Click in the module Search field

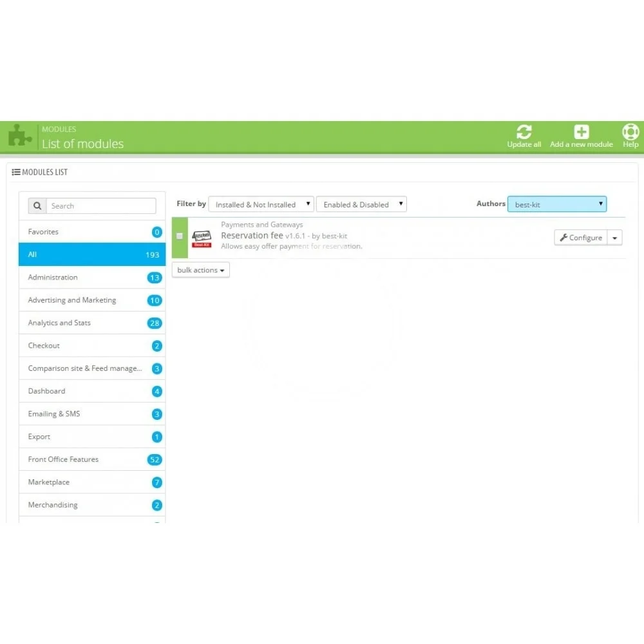(100, 206)
